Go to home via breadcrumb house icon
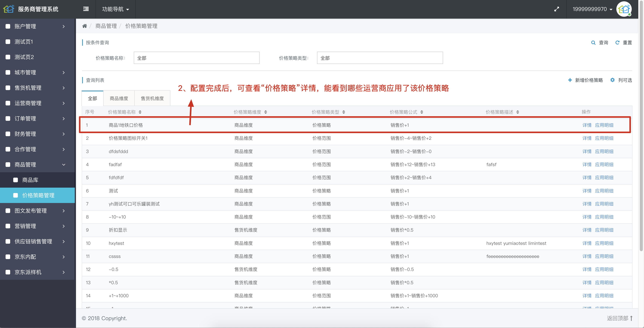644x328 pixels. pos(84,26)
